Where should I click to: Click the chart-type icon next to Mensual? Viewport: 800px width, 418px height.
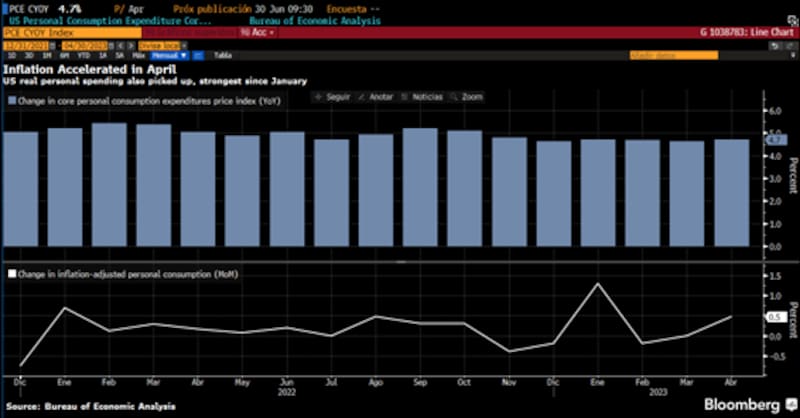(x=198, y=55)
